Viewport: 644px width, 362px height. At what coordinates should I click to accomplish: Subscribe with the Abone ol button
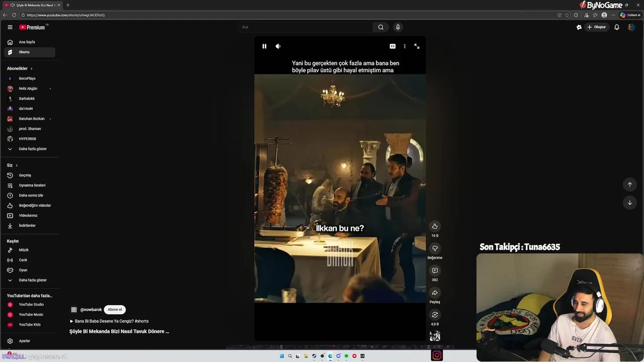point(115,310)
